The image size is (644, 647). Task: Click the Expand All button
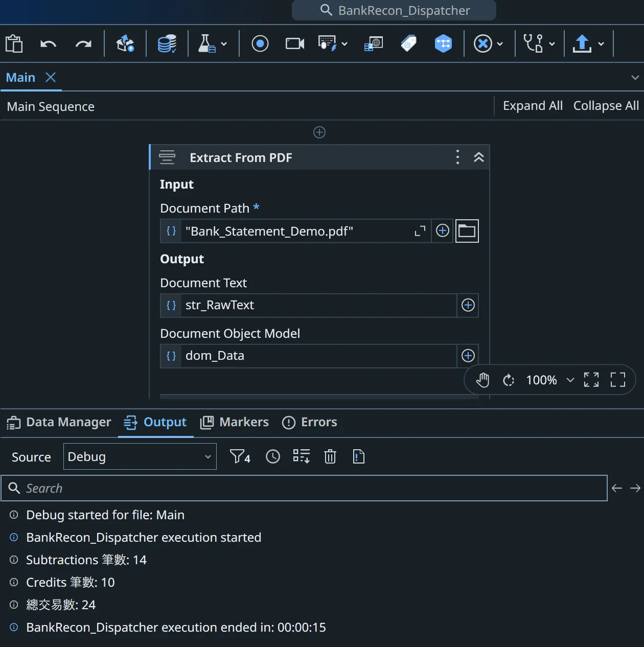(x=533, y=106)
